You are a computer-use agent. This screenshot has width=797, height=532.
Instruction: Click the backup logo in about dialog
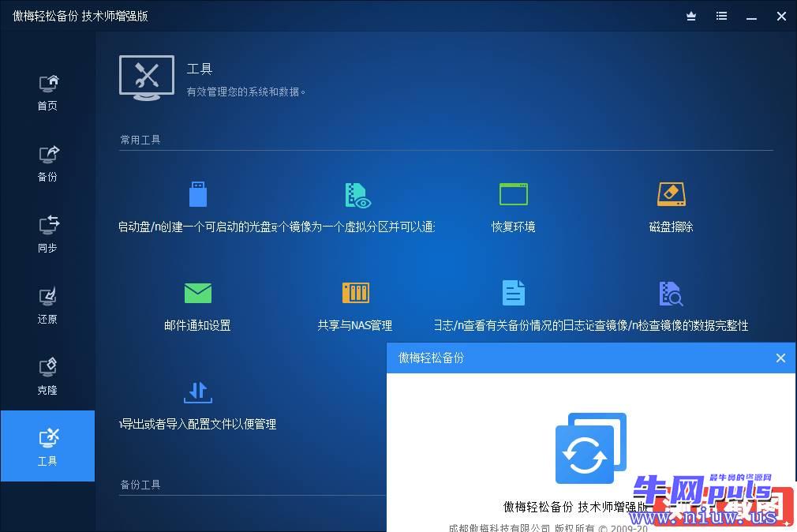tap(590, 448)
